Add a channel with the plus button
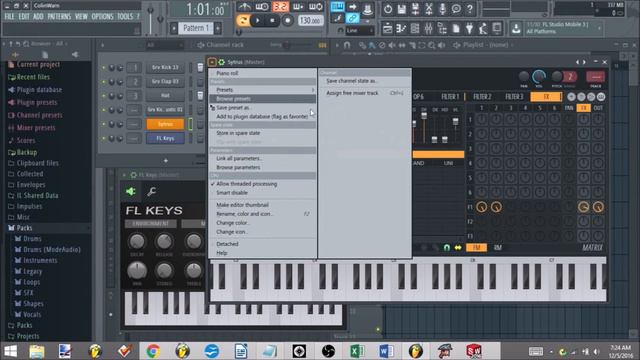Screen dimensions: 640x360 click(x=165, y=161)
